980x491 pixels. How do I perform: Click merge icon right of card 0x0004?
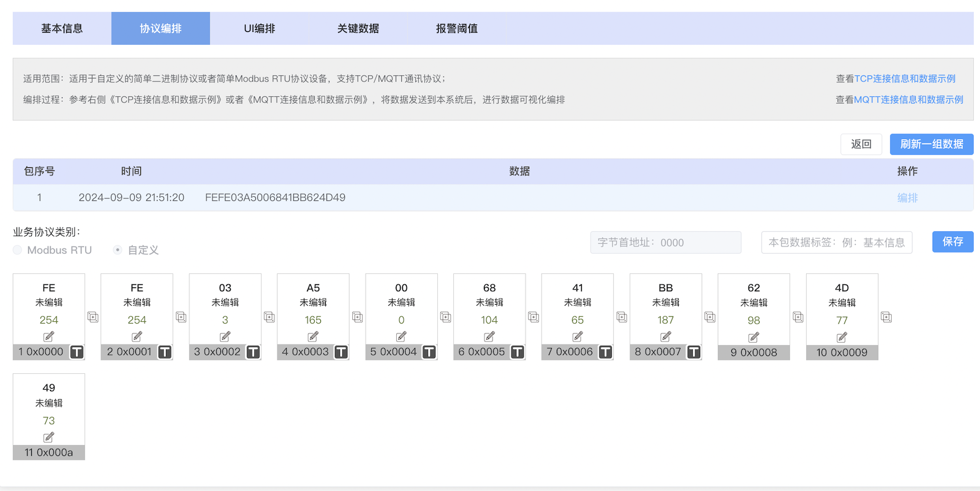click(x=446, y=317)
